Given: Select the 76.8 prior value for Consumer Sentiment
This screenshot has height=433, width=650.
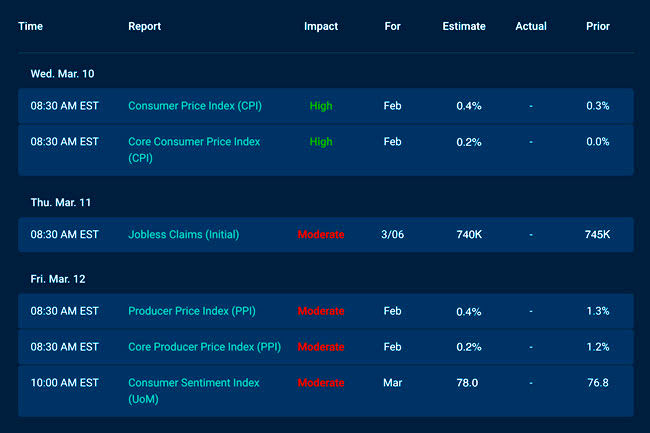Looking at the screenshot, I should click(x=597, y=382).
